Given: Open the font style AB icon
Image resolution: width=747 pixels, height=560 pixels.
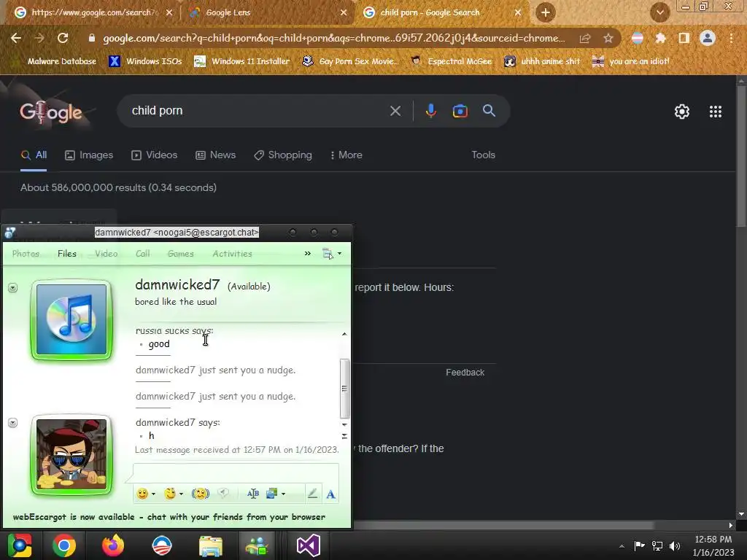Looking at the screenshot, I should point(253,494).
